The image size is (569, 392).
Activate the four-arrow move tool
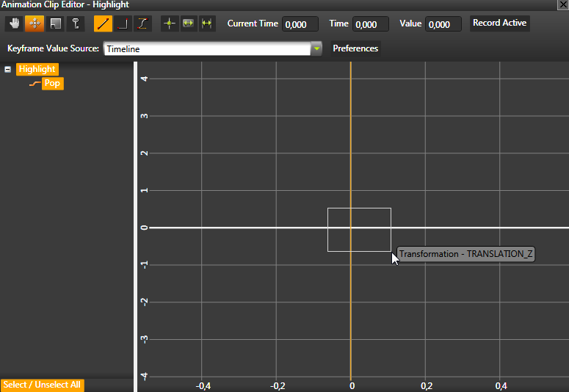[35, 23]
